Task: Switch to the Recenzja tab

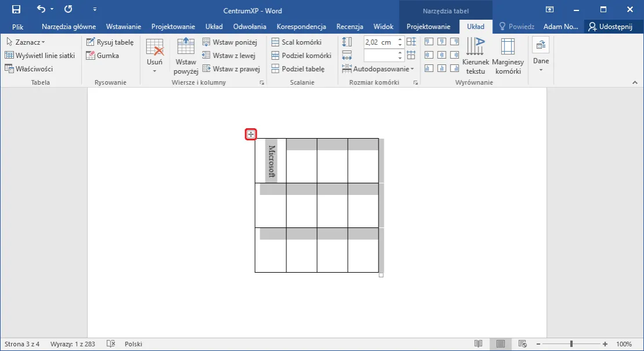Action: point(350,27)
